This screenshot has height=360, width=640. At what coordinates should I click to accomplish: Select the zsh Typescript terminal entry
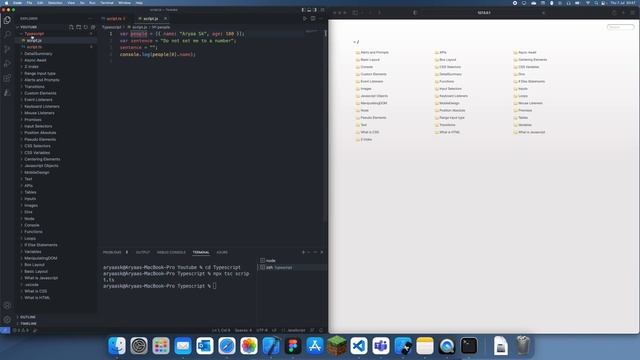(x=292, y=267)
